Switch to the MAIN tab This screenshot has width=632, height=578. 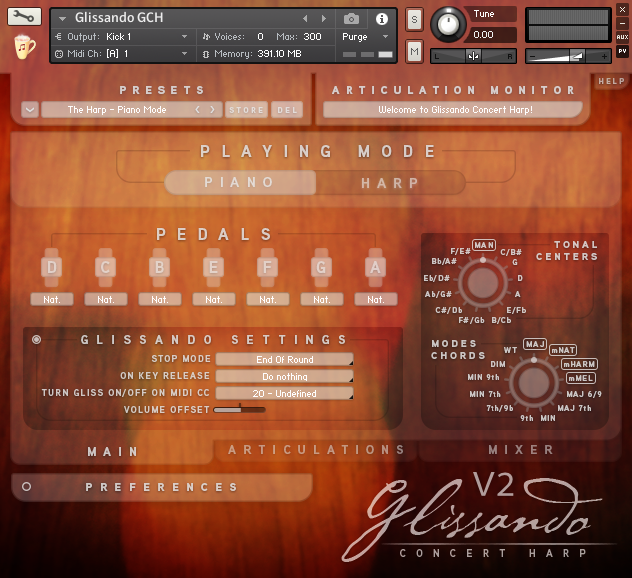[113, 452]
